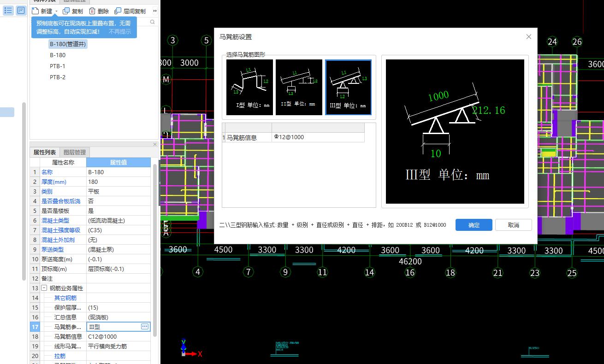Switch to 图层管理 tab in properties panel

[75, 153]
